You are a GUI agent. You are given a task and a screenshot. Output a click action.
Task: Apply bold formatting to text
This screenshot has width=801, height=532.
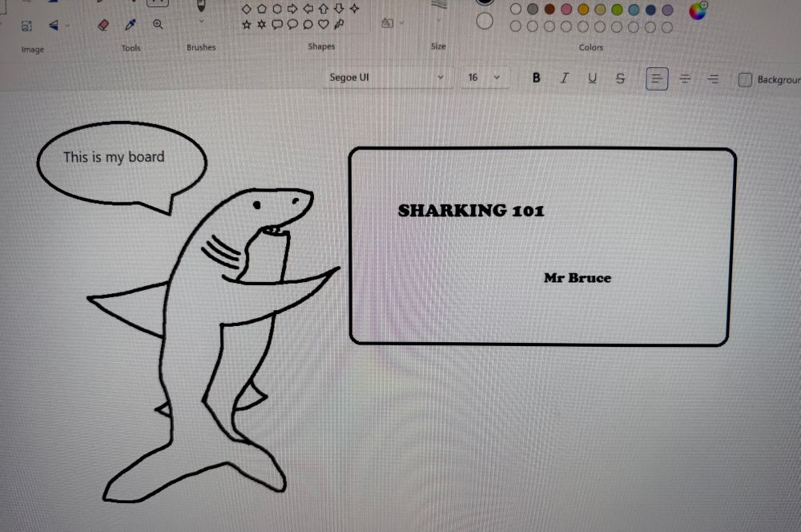tap(535, 78)
